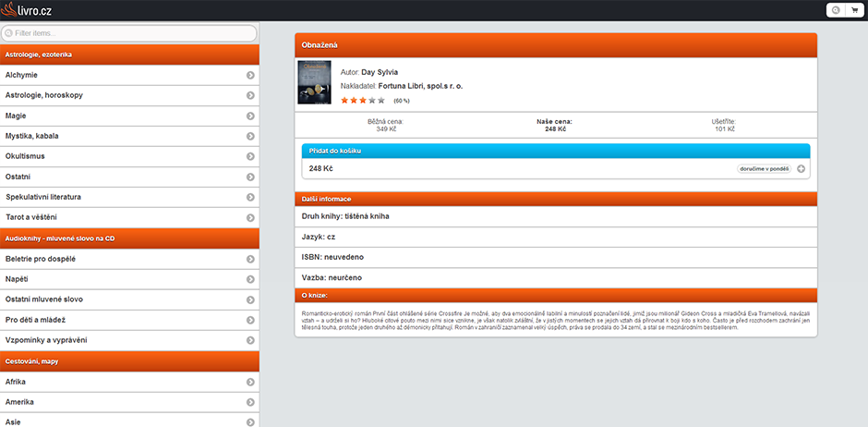The width and height of the screenshot is (868, 427).
Task: Focus the Filter items search field
Action: coord(129,33)
